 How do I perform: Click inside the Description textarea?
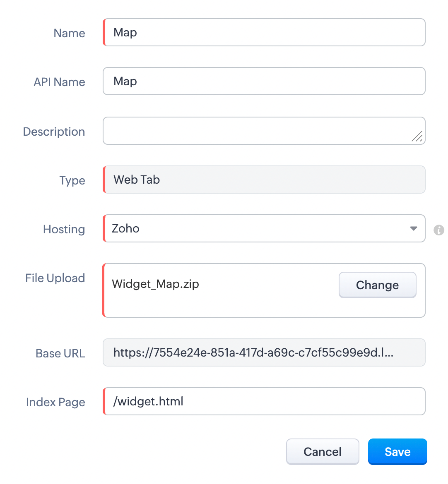257,131
